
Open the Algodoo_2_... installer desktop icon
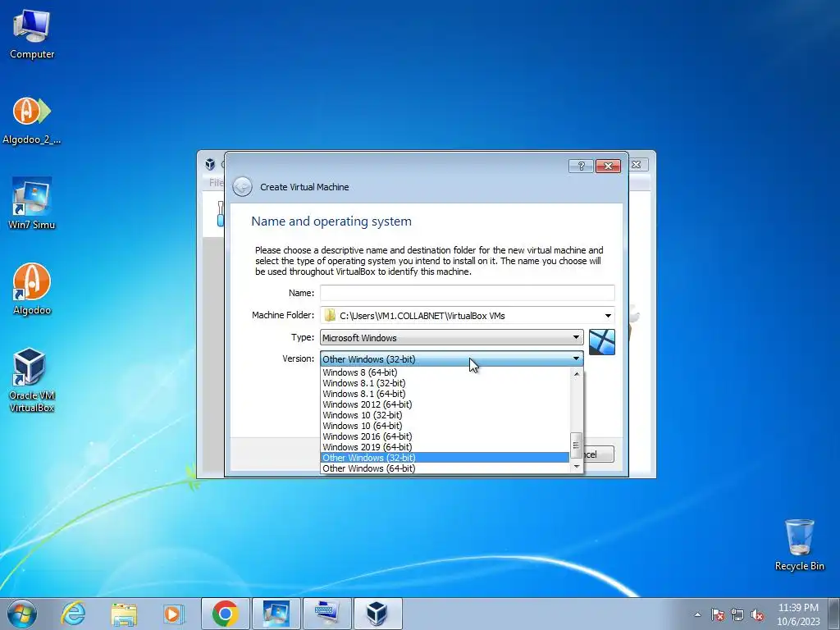(x=32, y=121)
